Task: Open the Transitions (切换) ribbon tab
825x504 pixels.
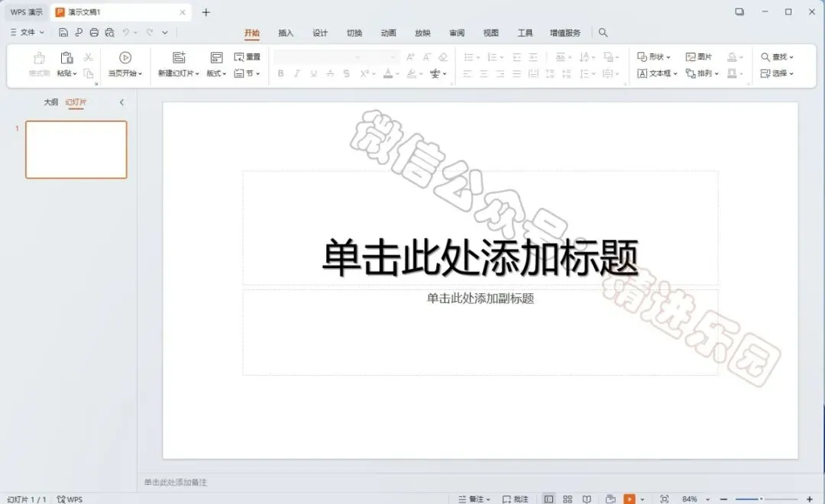Action: (x=354, y=33)
